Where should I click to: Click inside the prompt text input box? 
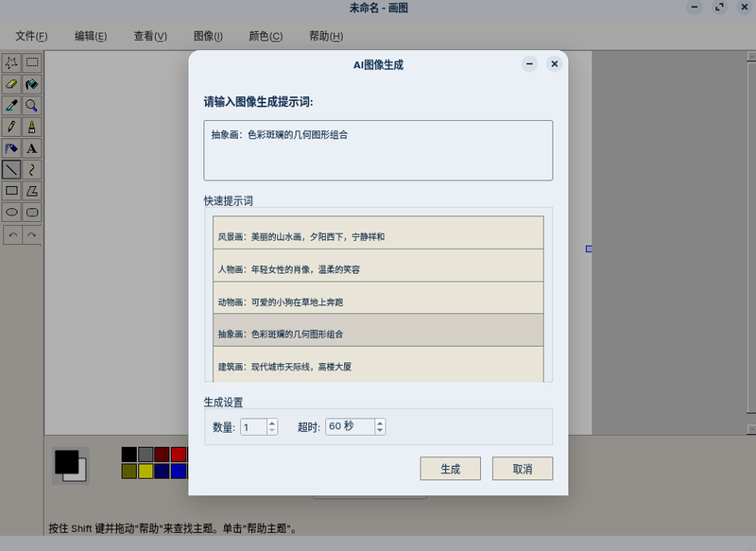coord(379,150)
